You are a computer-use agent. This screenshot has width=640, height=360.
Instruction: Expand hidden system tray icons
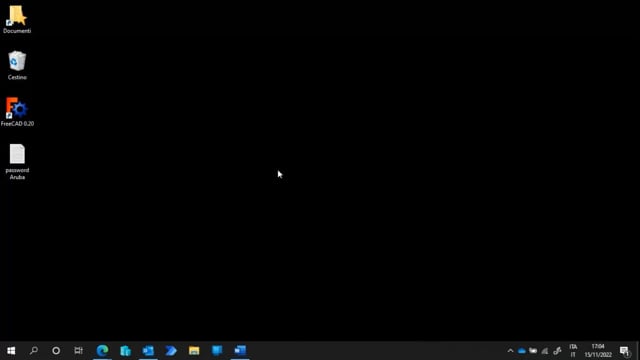510,351
